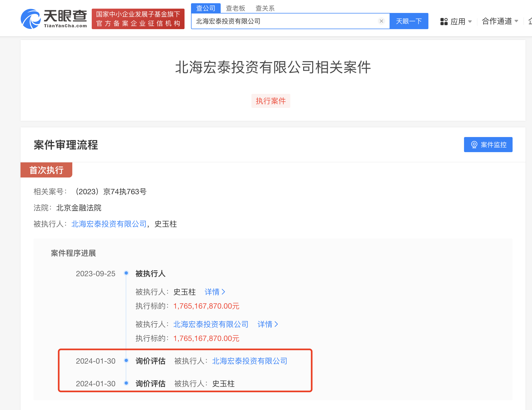Click the 案件监控 monitoring camera icon

click(474, 145)
